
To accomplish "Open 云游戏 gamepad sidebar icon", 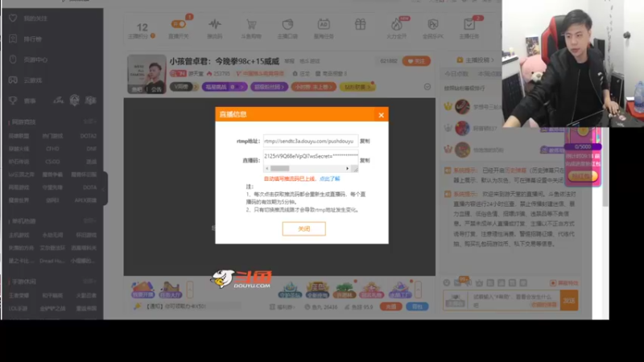I will 13,80.
